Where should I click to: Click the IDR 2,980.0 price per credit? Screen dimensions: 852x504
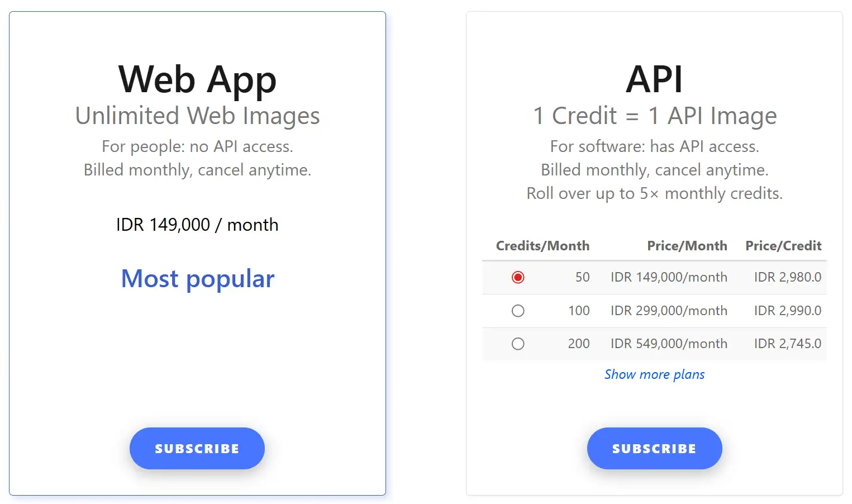pos(787,277)
